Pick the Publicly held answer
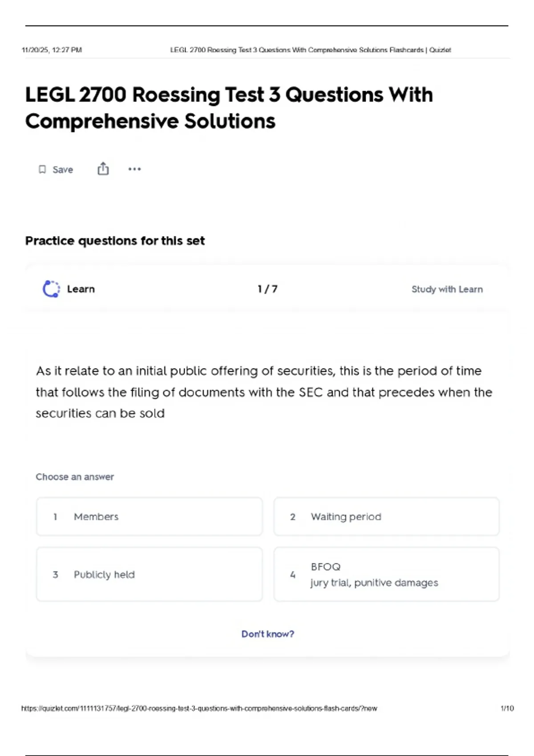Screen dimensions: 534x756 coord(149,575)
